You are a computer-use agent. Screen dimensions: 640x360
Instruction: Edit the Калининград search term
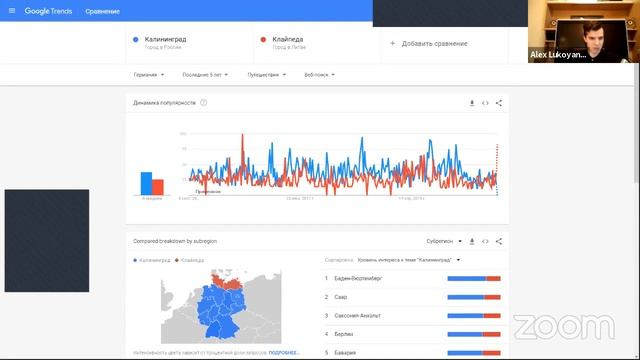tap(189, 43)
